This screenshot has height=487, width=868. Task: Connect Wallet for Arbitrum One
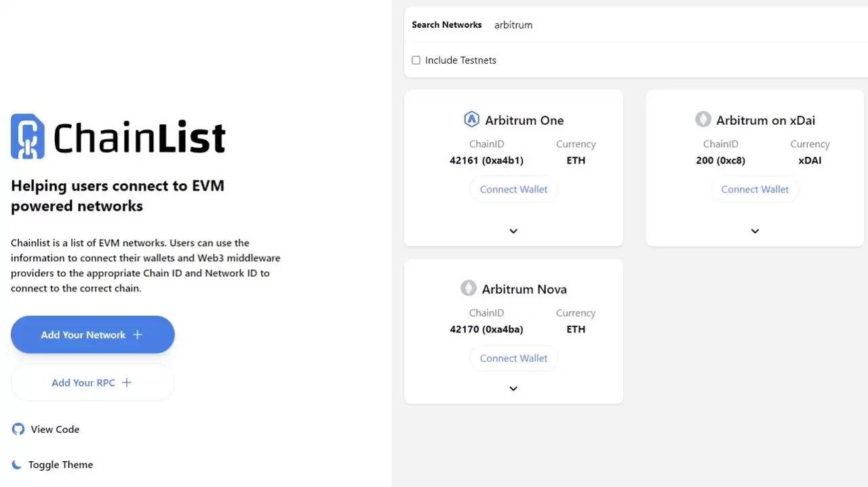[x=513, y=189]
